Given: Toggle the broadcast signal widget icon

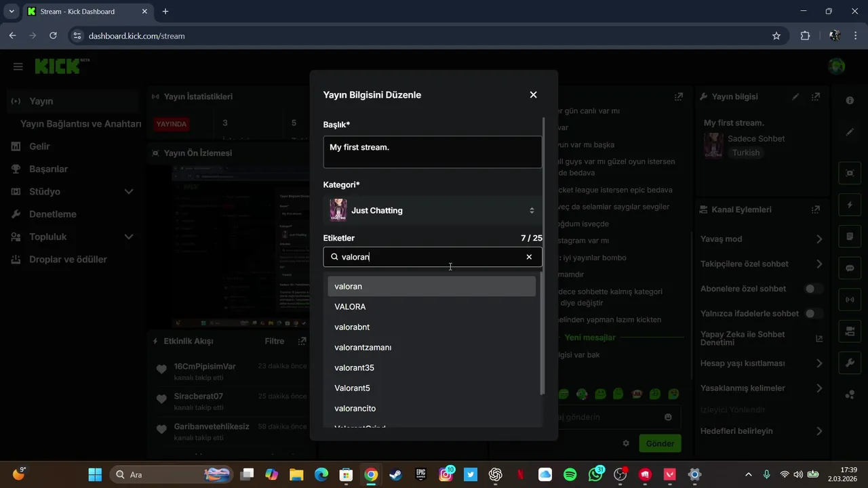Looking at the screenshot, I should click(x=850, y=299).
